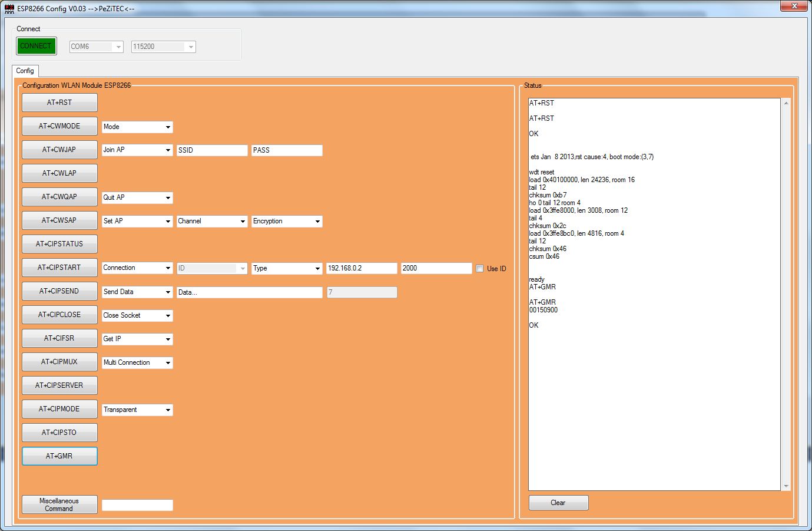Open the Transparent dropdown
The width and height of the screenshot is (812, 531).
pos(137,410)
